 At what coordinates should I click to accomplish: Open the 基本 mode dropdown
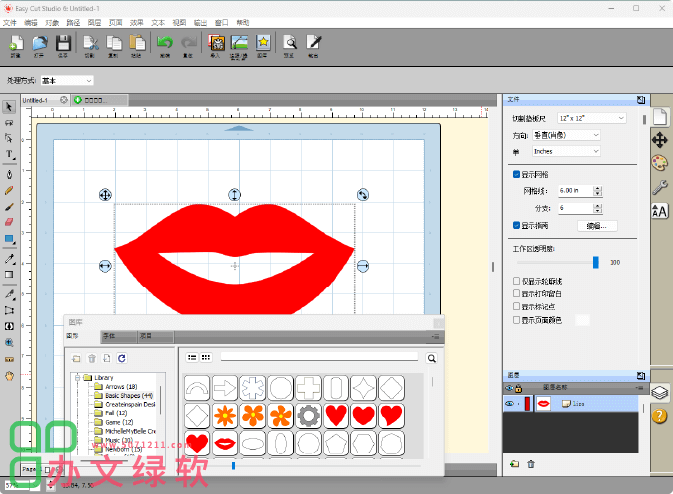[x=67, y=81]
